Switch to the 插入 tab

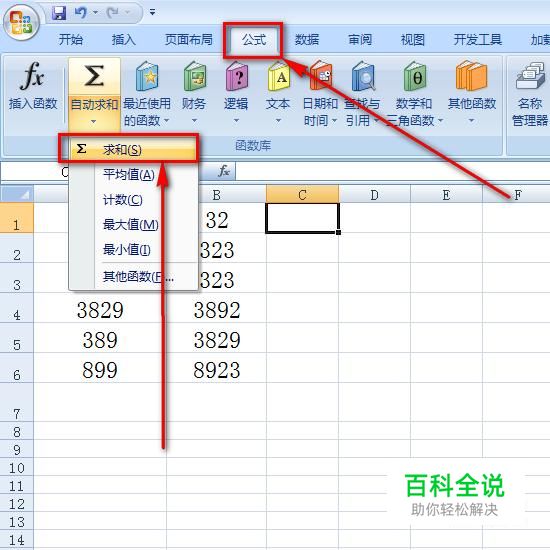[x=124, y=40]
